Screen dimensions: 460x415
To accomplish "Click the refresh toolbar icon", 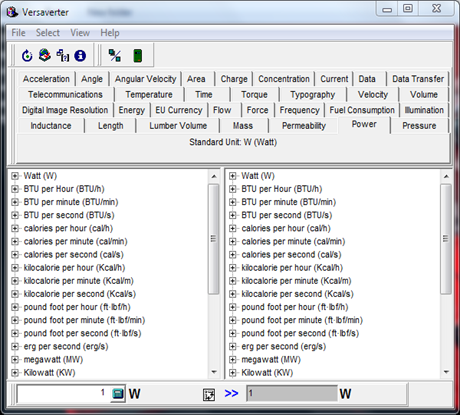I will coord(27,55).
